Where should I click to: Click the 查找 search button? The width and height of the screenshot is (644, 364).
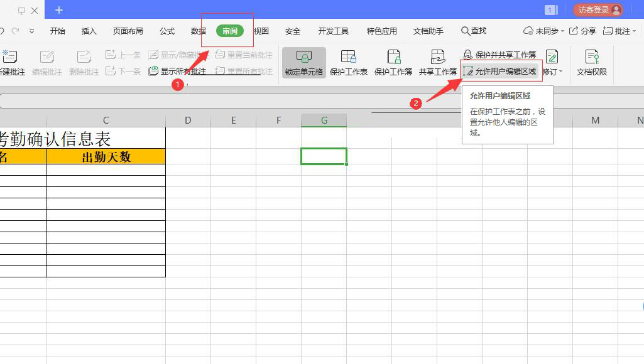click(474, 31)
